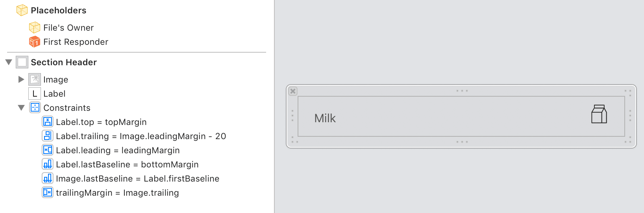Click the Placeholders cube icon
This screenshot has height=213, width=644.
22,10
